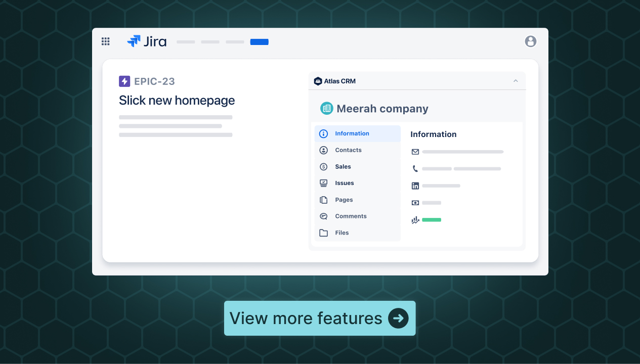The width and height of the screenshot is (640, 364).
Task: Select the Information tab
Action: click(x=358, y=133)
